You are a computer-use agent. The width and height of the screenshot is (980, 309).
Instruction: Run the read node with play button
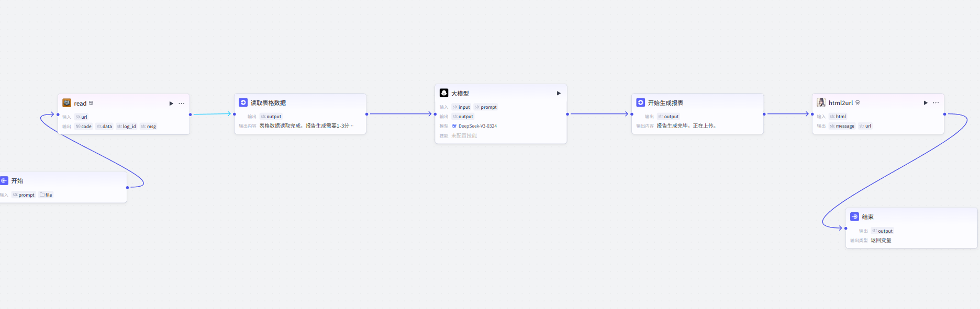pos(171,104)
